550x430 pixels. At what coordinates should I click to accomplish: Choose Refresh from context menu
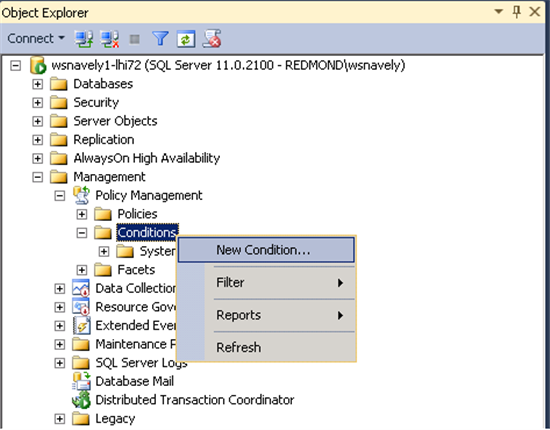click(x=266, y=348)
